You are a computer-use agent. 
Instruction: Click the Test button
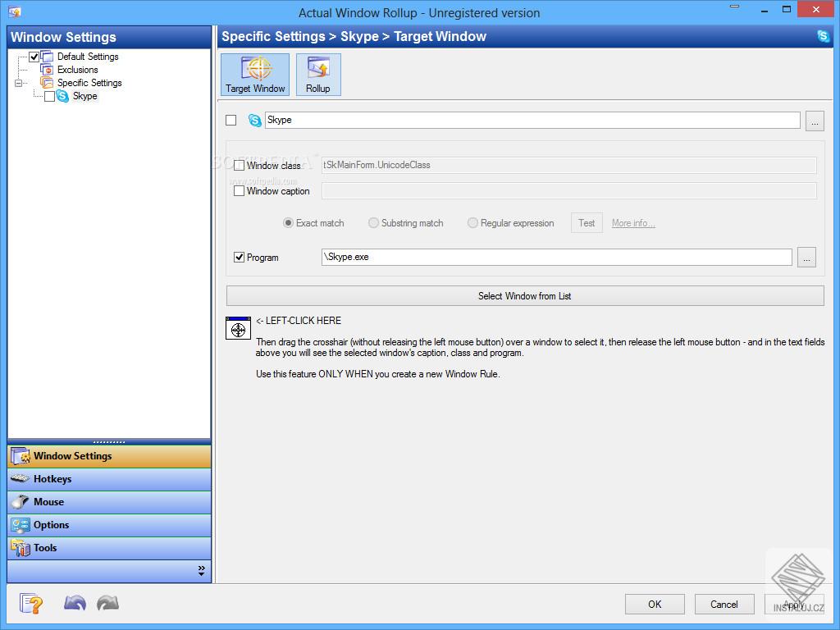pyautogui.click(x=587, y=223)
